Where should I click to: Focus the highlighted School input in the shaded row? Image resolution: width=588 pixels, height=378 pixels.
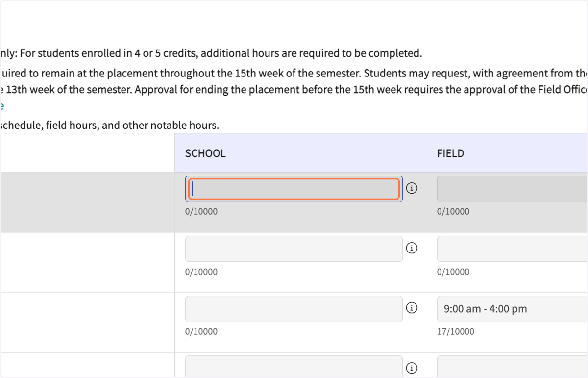[294, 189]
